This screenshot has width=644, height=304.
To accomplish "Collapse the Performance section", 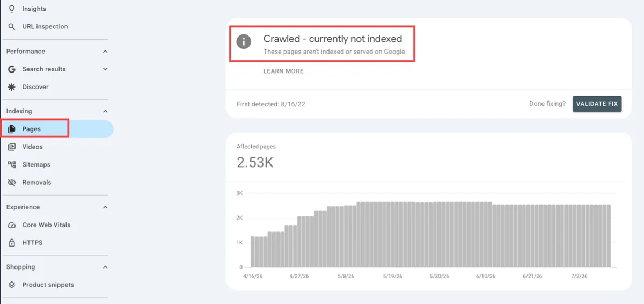I will [x=105, y=52].
